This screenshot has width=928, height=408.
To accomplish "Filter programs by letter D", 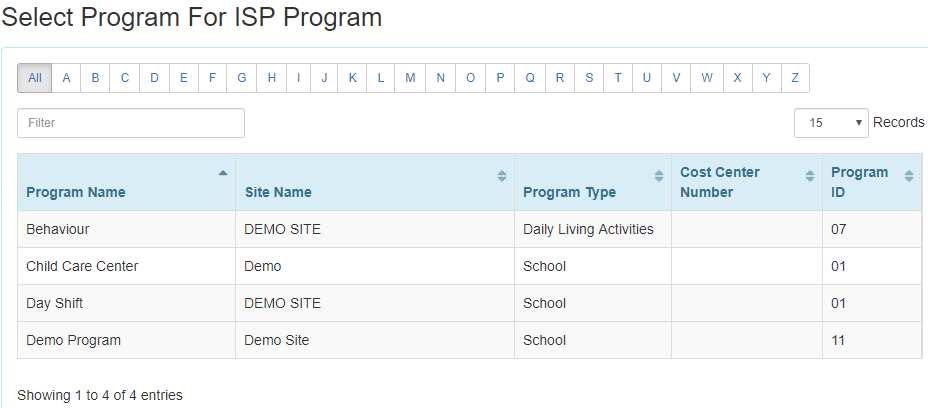I will pos(154,78).
